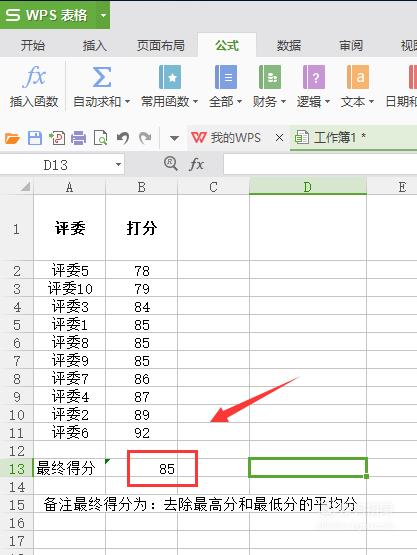Select column D header
The width and height of the screenshot is (417, 555).
(x=308, y=187)
